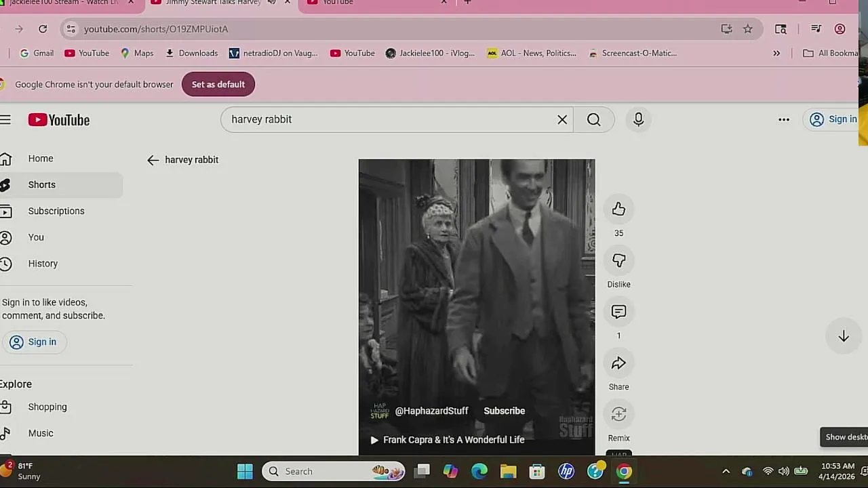
Task: Open Microsoft Edge from taskbar
Action: [479, 471]
